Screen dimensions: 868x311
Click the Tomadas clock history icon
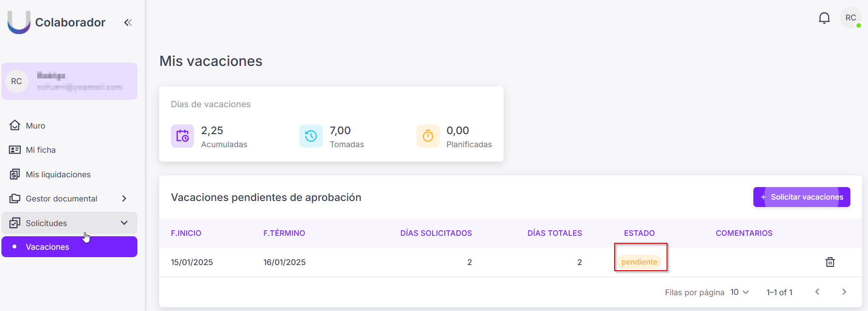click(x=311, y=136)
